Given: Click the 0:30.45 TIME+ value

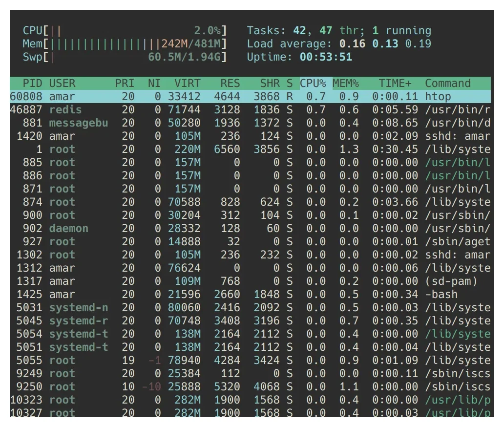Looking at the screenshot, I should click(395, 149).
